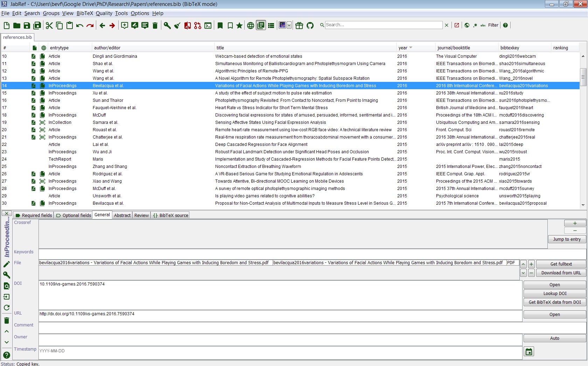Copy the selected entry via toolbar icon

pos(59,26)
